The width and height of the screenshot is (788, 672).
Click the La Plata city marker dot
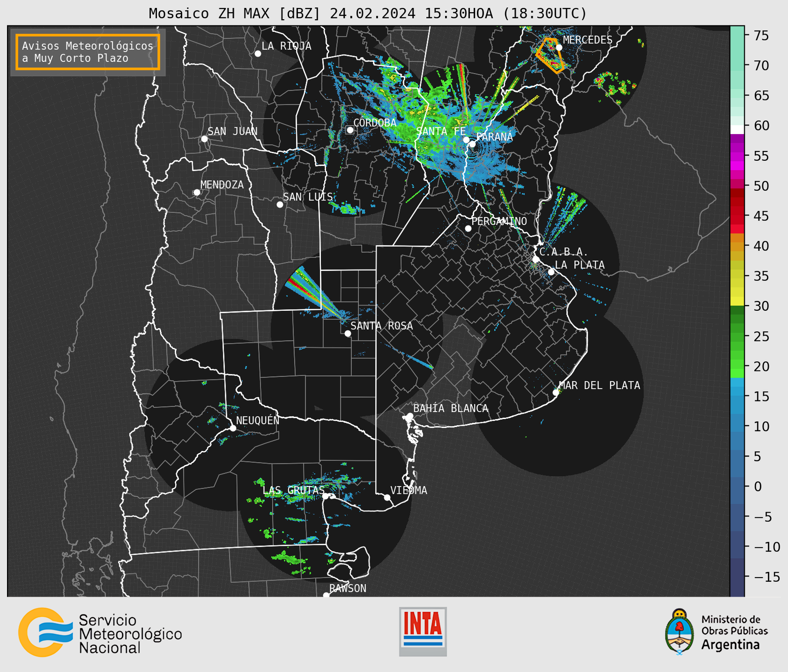click(551, 272)
